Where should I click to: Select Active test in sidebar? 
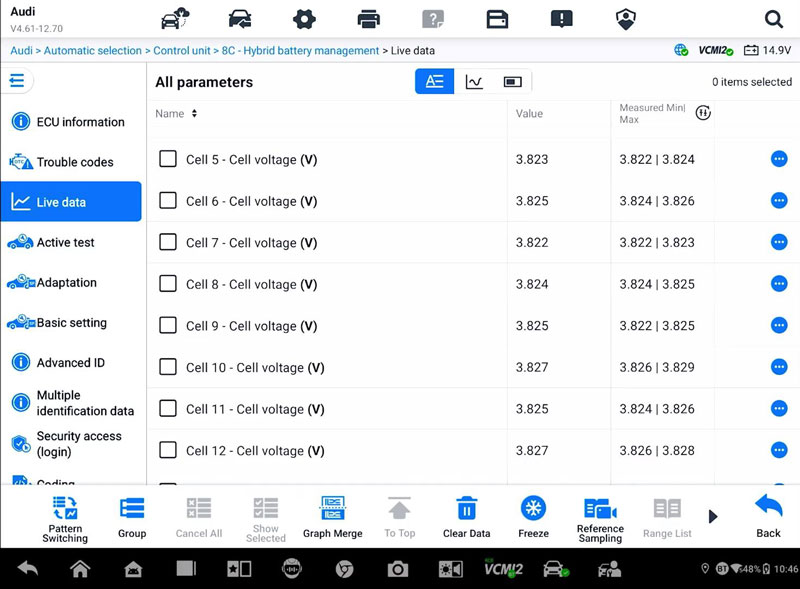click(x=65, y=242)
